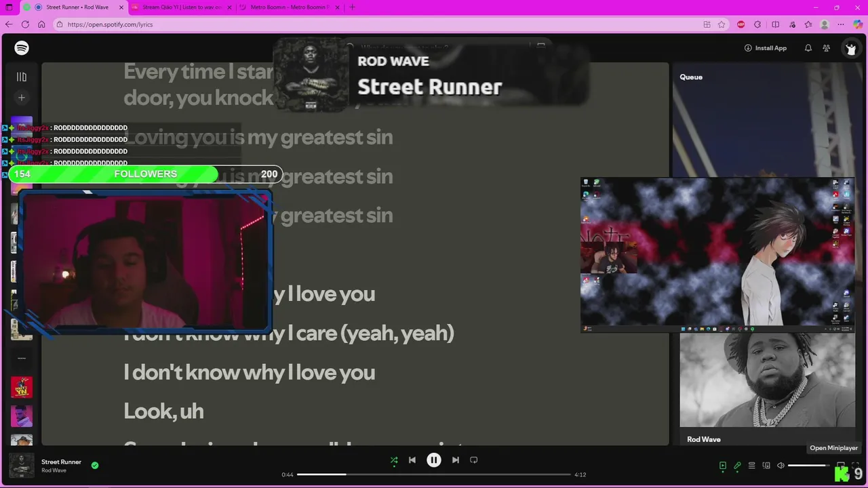Jump to lyric 'Look, uh'

163,411
